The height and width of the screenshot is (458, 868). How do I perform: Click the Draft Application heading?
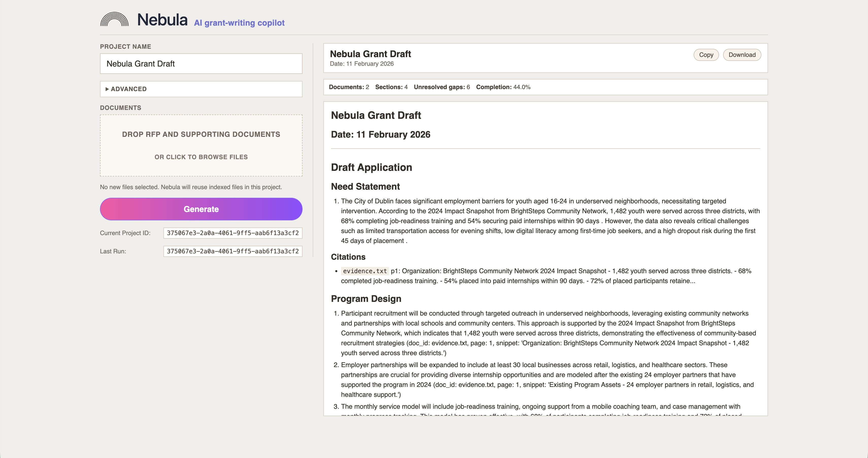point(371,167)
